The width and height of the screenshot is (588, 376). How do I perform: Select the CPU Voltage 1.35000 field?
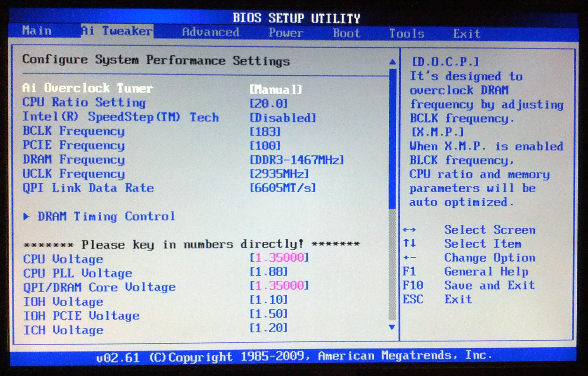(x=279, y=258)
